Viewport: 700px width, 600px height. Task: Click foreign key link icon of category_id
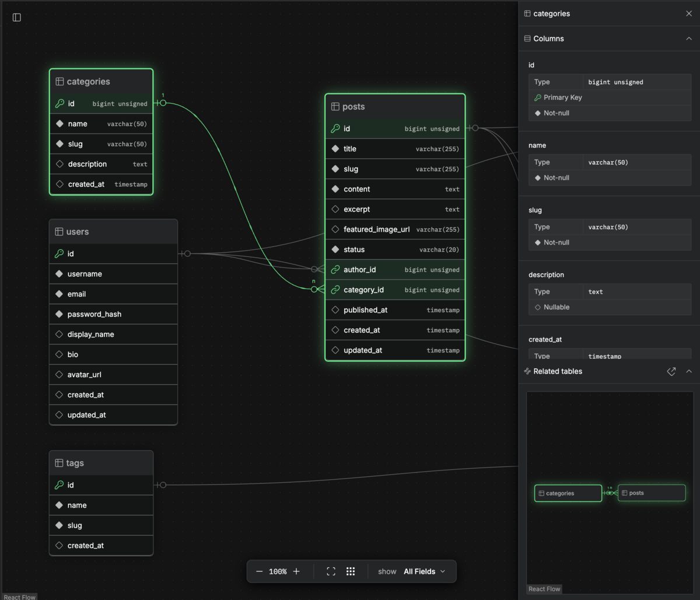(x=335, y=289)
